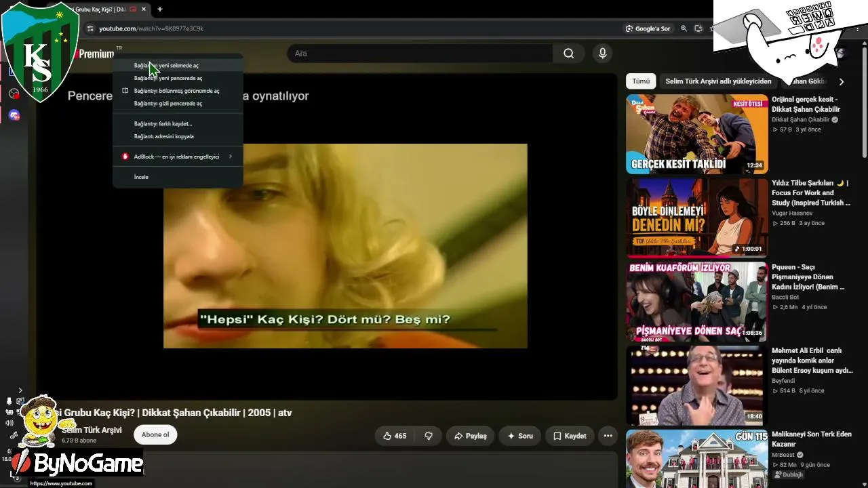868x488 pixels.
Task: Click the 'Ara' YouTube search field
Action: click(x=420, y=54)
